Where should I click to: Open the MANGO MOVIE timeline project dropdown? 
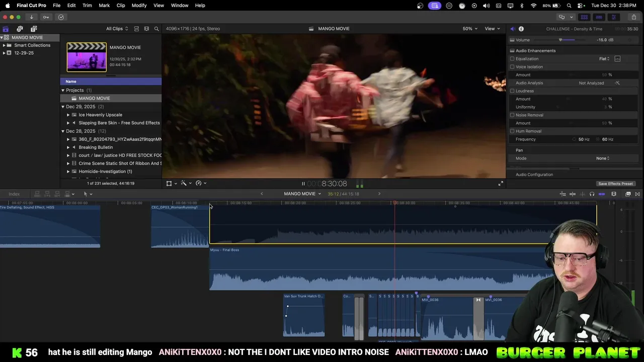(x=302, y=194)
